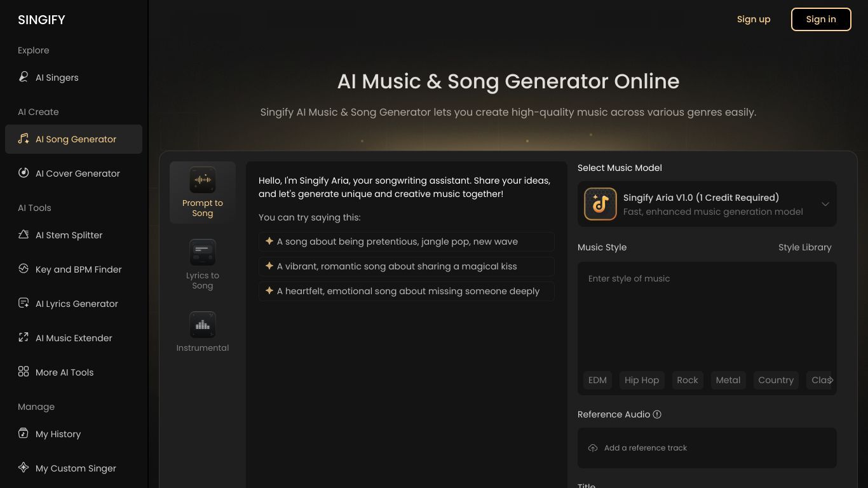The height and width of the screenshot is (488, 868).
Task: Open My Custom Singer from sidebar
Action: pos(74,468)
